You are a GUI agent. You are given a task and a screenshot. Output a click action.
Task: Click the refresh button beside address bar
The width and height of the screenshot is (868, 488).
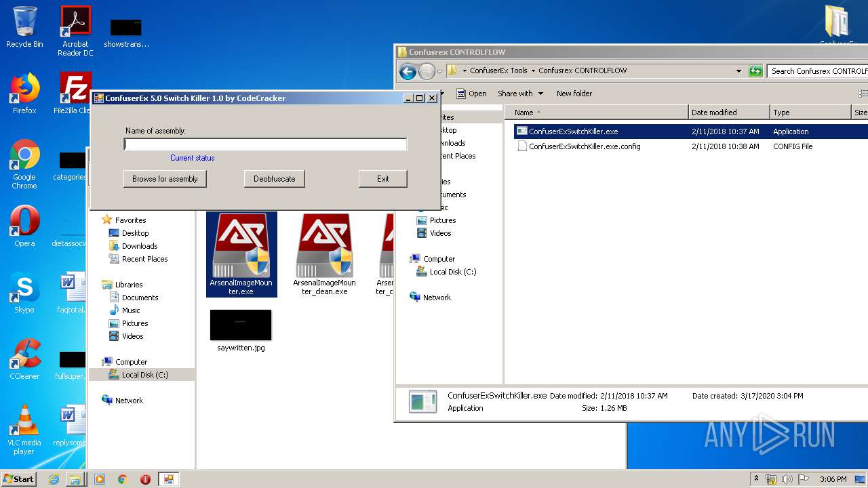click(x=755, y=71)
